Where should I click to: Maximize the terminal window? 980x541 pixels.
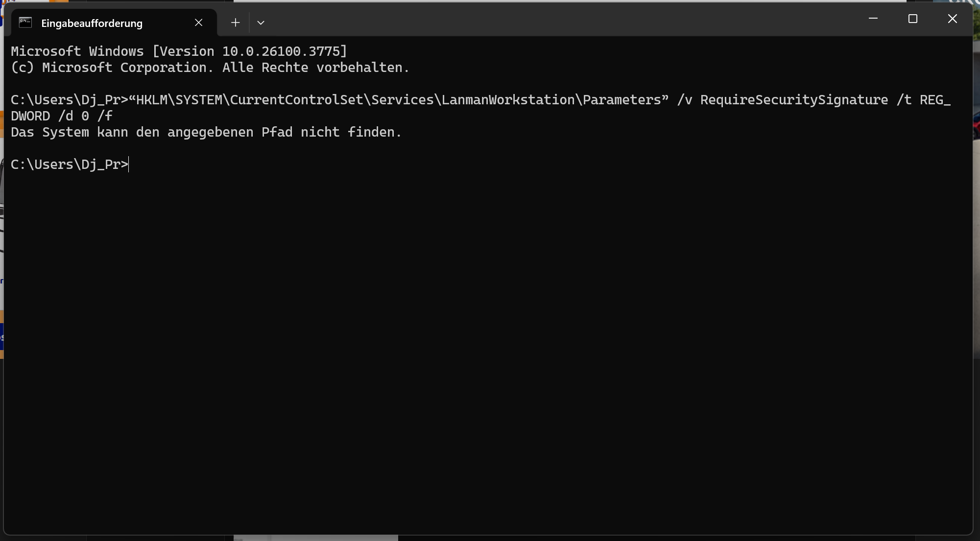[x=912, y=19]
